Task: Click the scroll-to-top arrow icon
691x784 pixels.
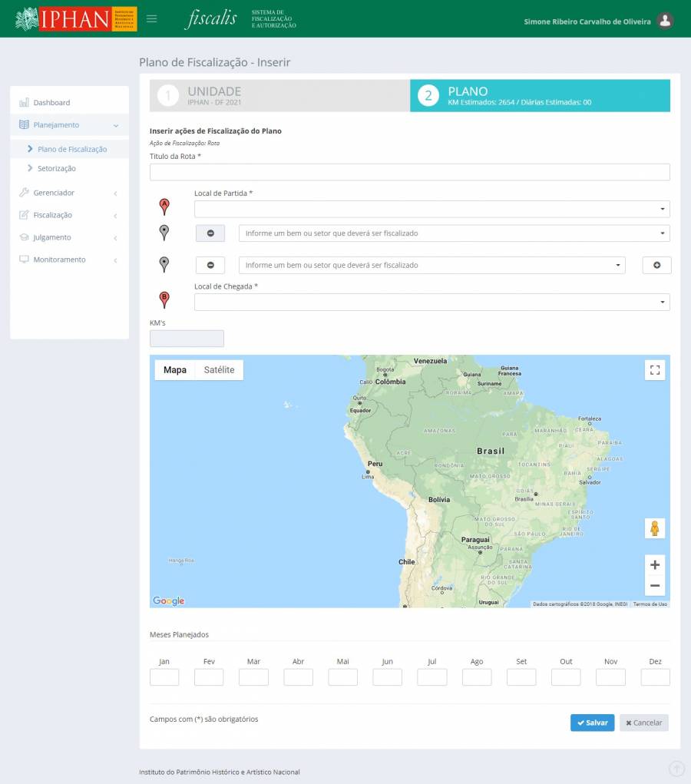Action: pyautogui.click(x=676, y=768)
